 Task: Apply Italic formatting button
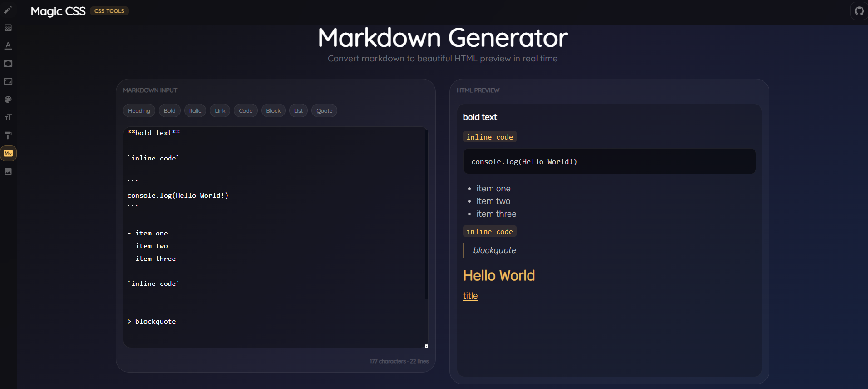pos(195,111)
